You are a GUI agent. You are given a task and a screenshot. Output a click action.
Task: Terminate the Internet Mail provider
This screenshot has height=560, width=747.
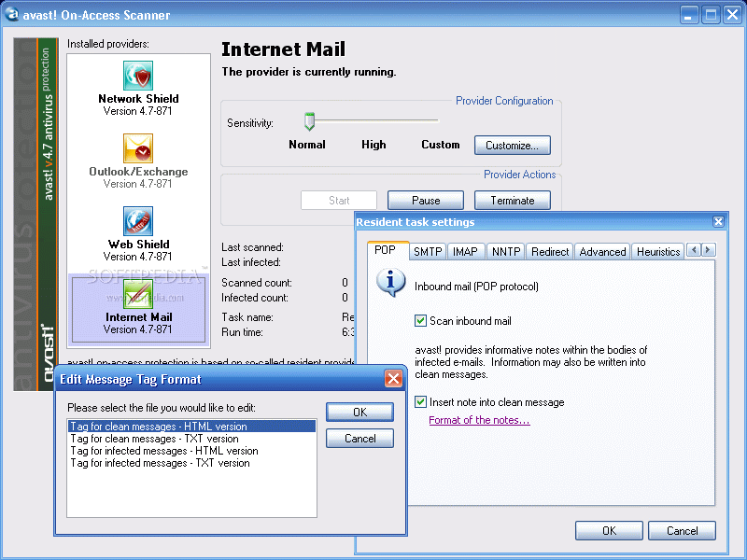click(512, 201)
